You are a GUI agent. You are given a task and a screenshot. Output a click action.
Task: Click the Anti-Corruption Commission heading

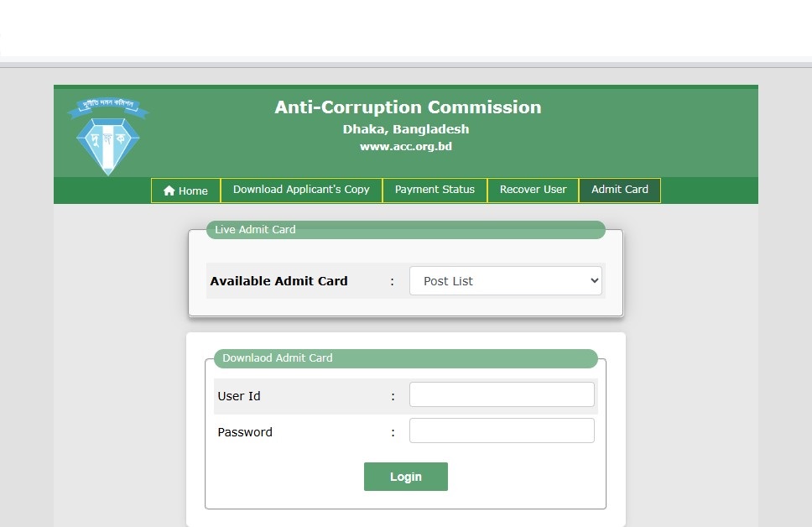[x=408, y=107]
